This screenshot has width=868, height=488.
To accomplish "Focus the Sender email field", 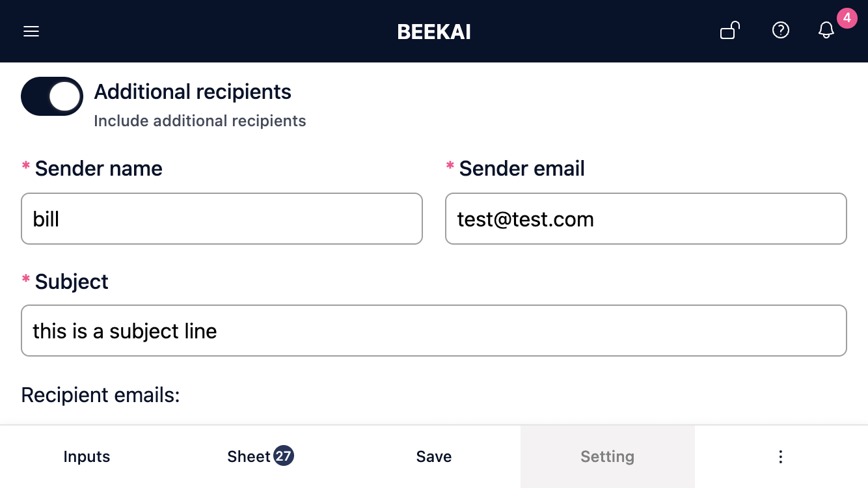I will coord(646,219).
